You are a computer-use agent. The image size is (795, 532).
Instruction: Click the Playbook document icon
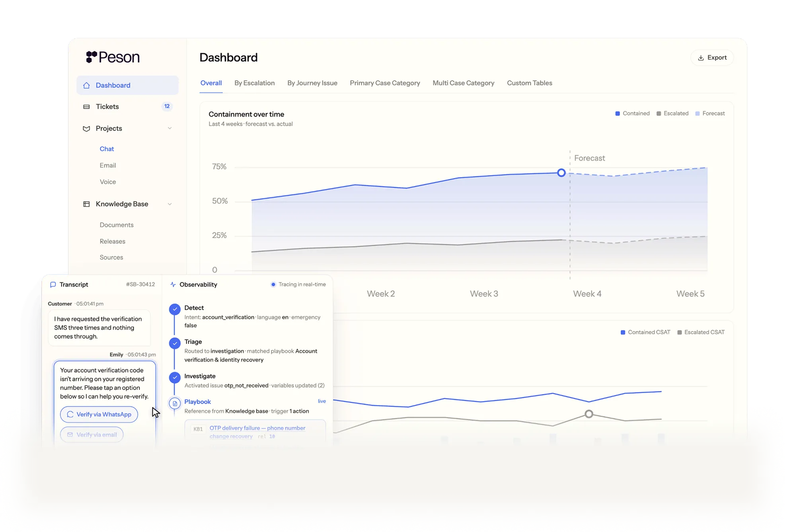[x=175, y=403]
